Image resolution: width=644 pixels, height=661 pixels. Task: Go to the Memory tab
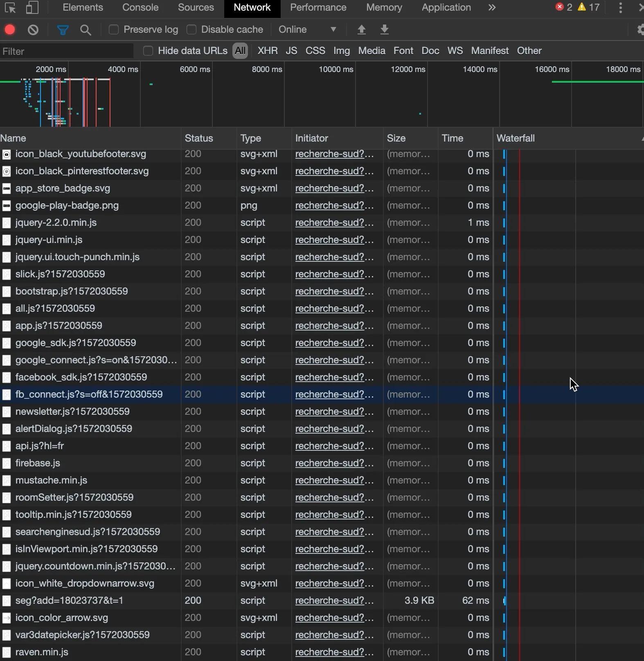[384, 7]
